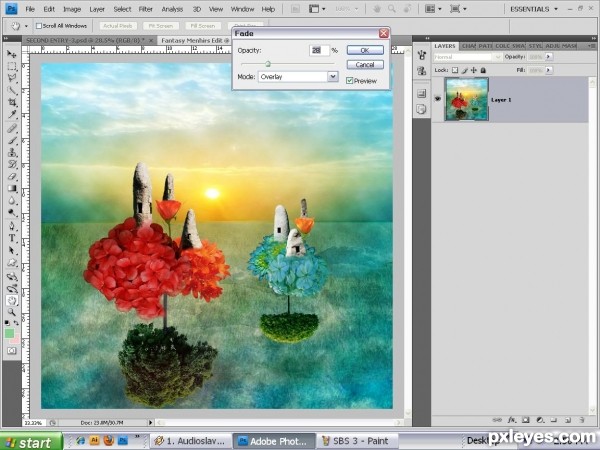Select the Zoom tool in toolbox
This screenshot has height=450, width=600.
pyautogui.click(x=12, y=312)
